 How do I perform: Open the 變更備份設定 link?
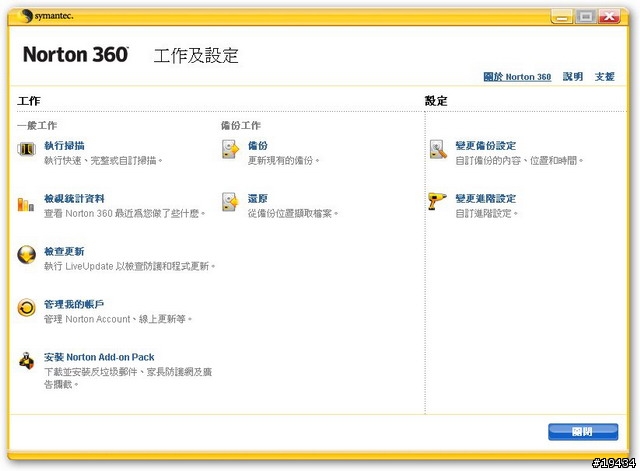486,146
